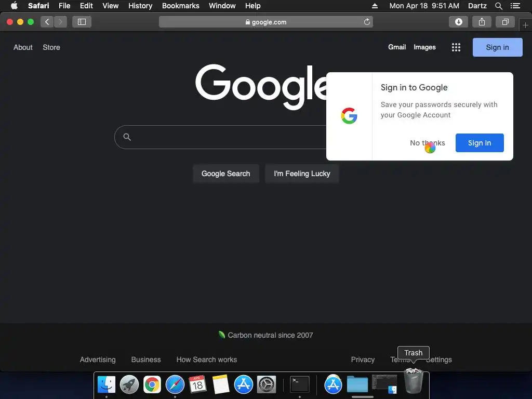Click Sign in inside the popup
The height and width of the screenshot is (399, 532).
pos(480,143)
